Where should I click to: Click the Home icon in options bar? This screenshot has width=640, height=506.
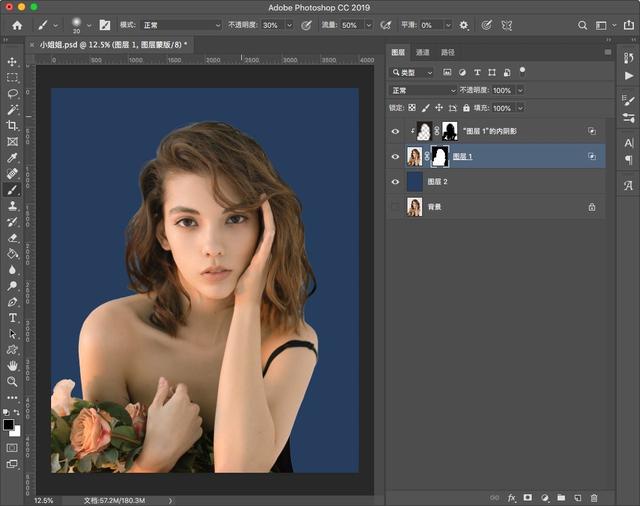(x=17, y=25)
